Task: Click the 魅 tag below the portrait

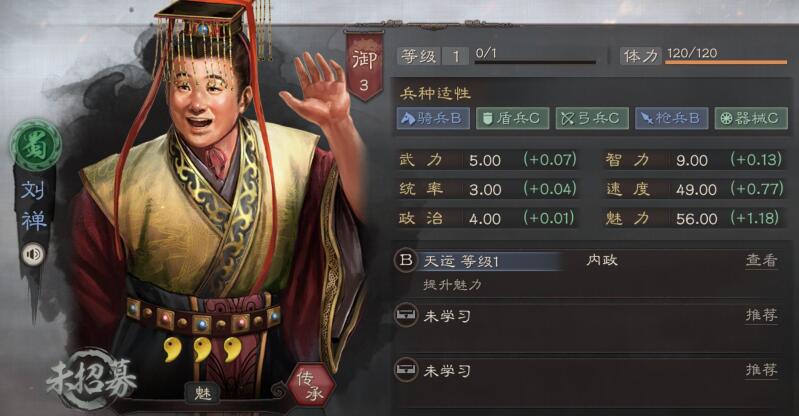Action: (203, 393)
